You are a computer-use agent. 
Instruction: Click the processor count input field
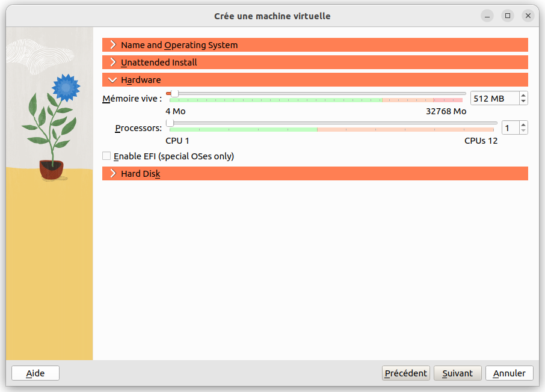point(510,128)
